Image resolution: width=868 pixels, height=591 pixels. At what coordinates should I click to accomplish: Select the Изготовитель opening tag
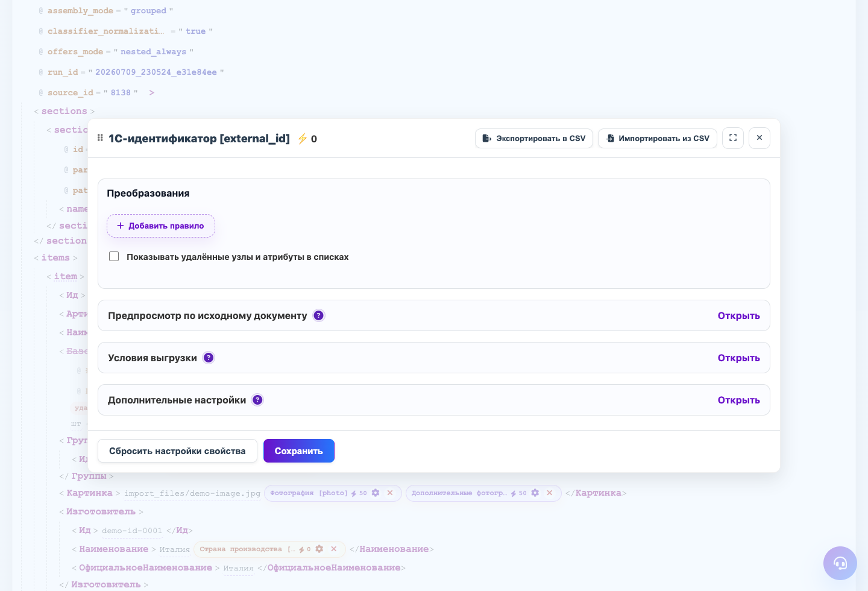[x=101, y=511]
